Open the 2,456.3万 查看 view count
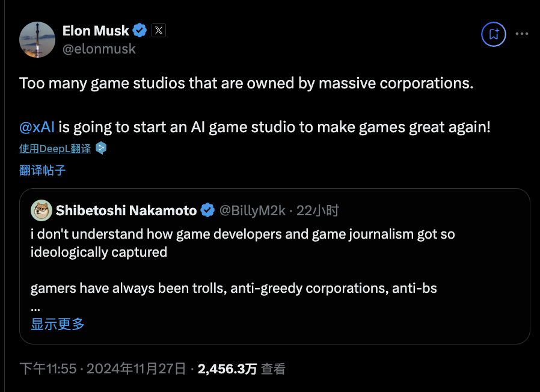Screen dimensions: 540x392 pos(241,369)
